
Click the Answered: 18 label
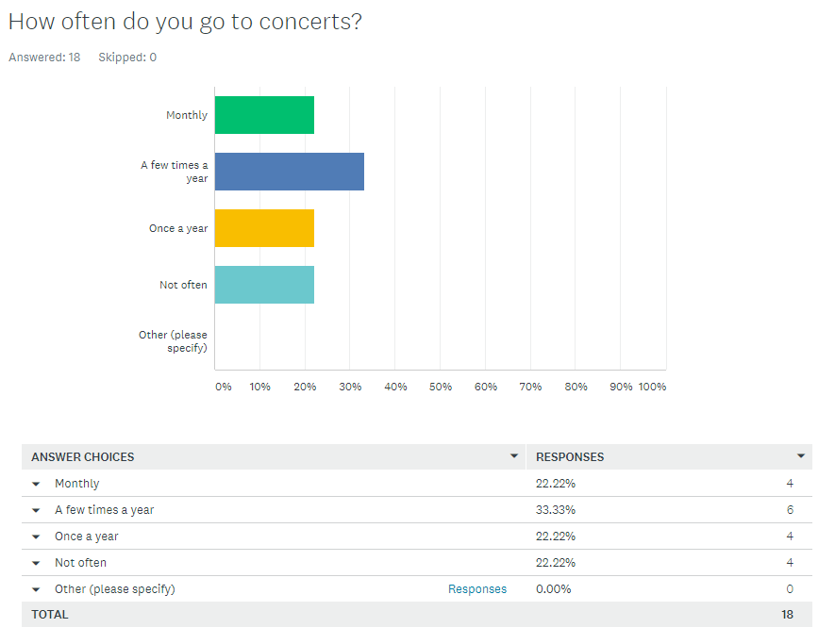coord(44,58)
